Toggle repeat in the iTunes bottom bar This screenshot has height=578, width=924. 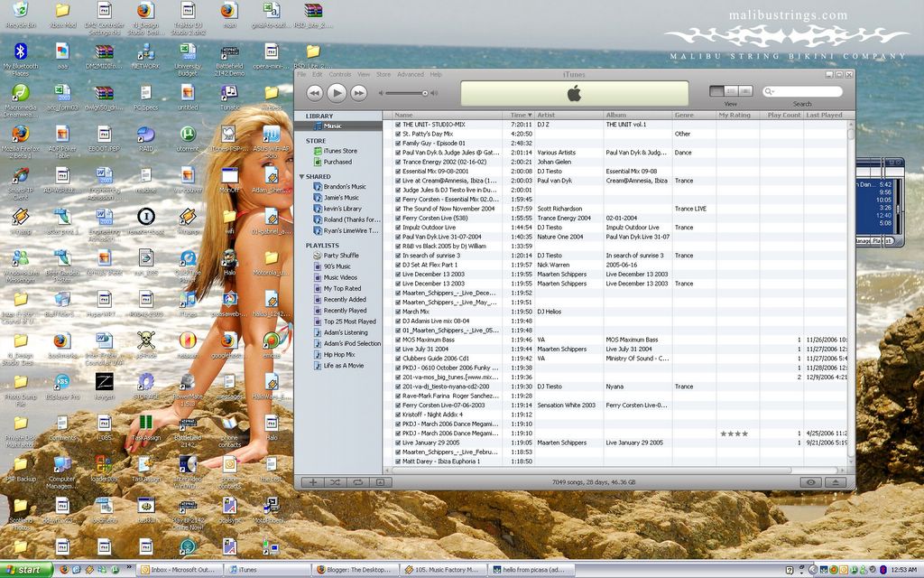[x=357, y=482]
